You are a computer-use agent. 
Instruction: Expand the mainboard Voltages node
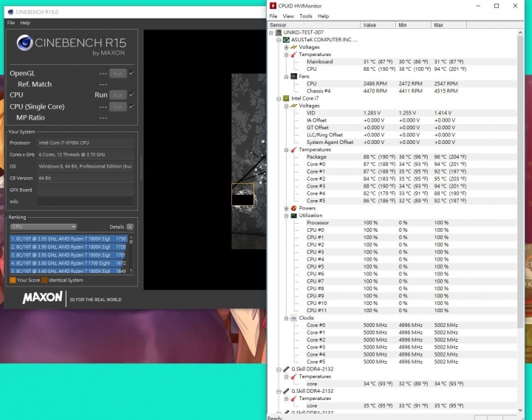coord(287,47)
